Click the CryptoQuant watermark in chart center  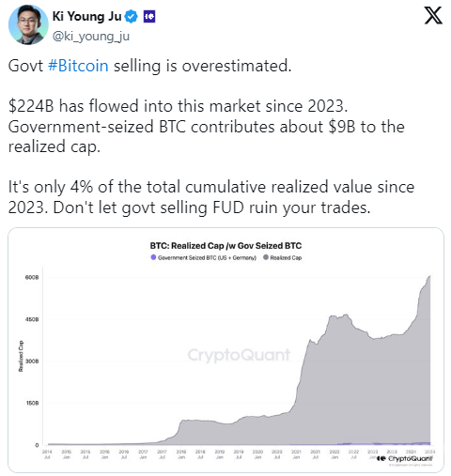[x=239, y=355]
